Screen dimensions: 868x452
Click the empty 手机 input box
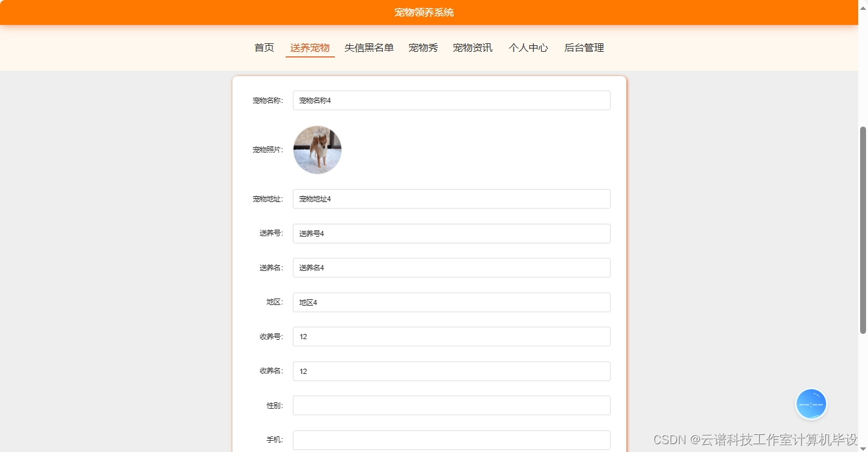(x=451, y=440)
